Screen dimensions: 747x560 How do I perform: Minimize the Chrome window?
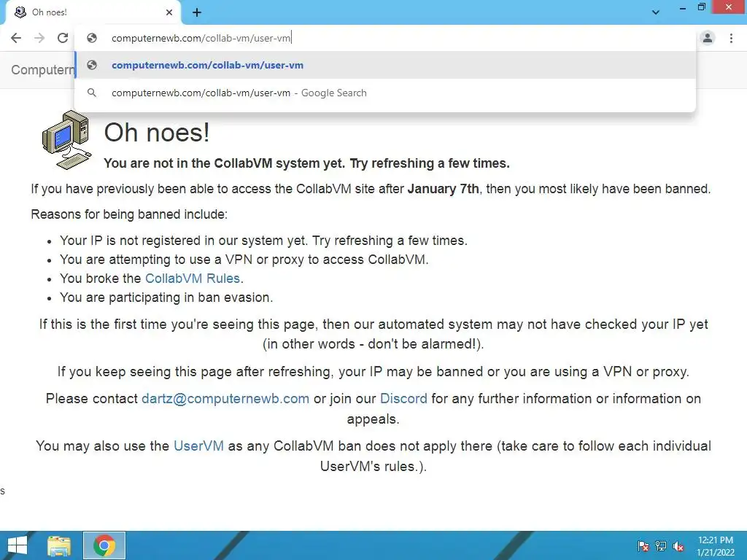pyautogui.click(x=683, y=7)
